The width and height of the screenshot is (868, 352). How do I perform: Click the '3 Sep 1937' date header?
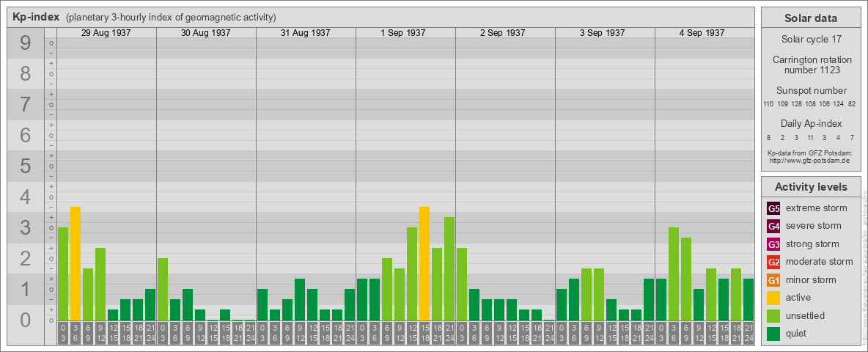pos(603,33)
